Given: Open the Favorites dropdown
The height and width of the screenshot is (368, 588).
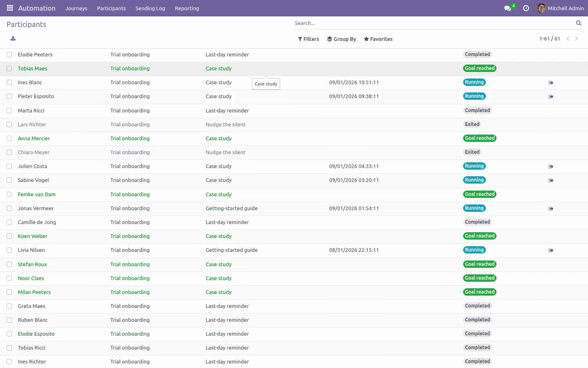Looking at the screenshot, I should click(x=378, y=39).
